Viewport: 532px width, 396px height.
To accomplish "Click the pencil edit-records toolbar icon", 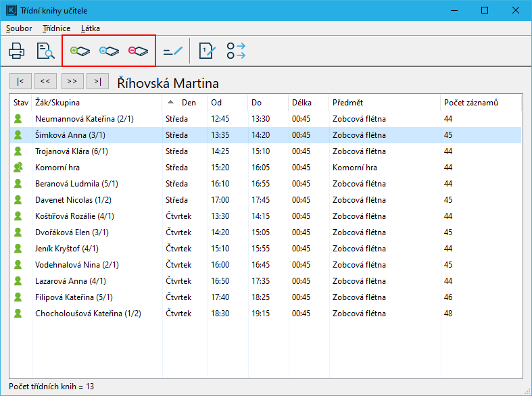I will (173, 51).
